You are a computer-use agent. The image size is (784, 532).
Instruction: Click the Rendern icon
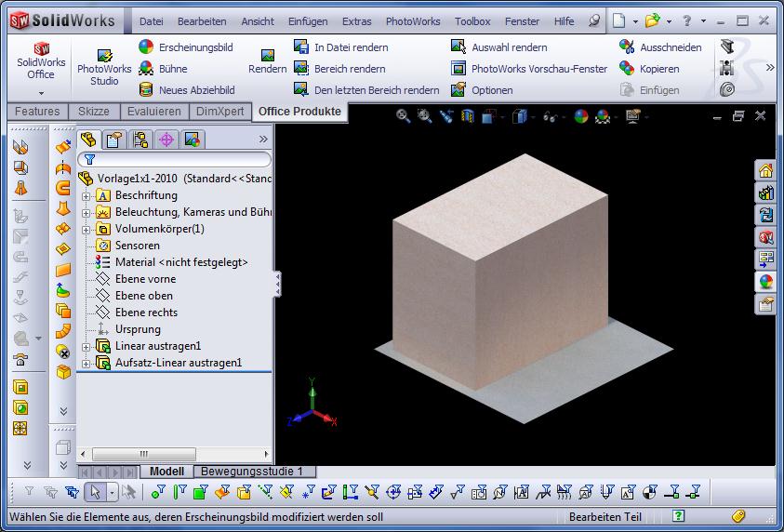(x=267, y=61)
